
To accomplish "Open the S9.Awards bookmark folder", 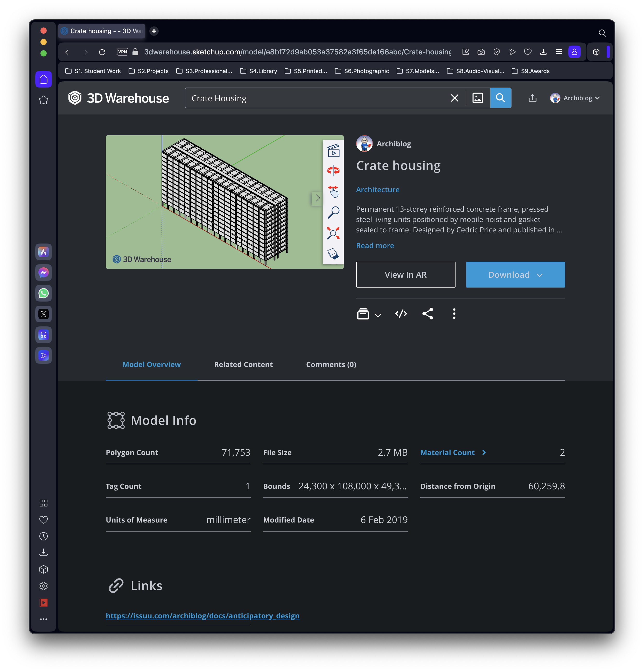I will 530,71.
